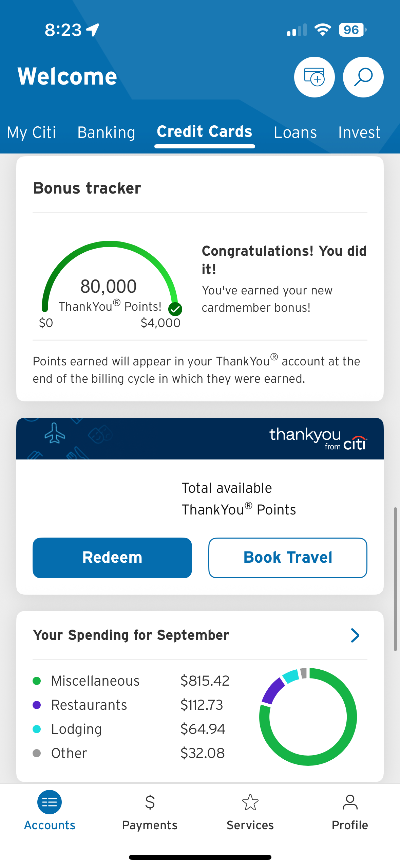
Task: Tap the add account card icon
Action: 314,77
